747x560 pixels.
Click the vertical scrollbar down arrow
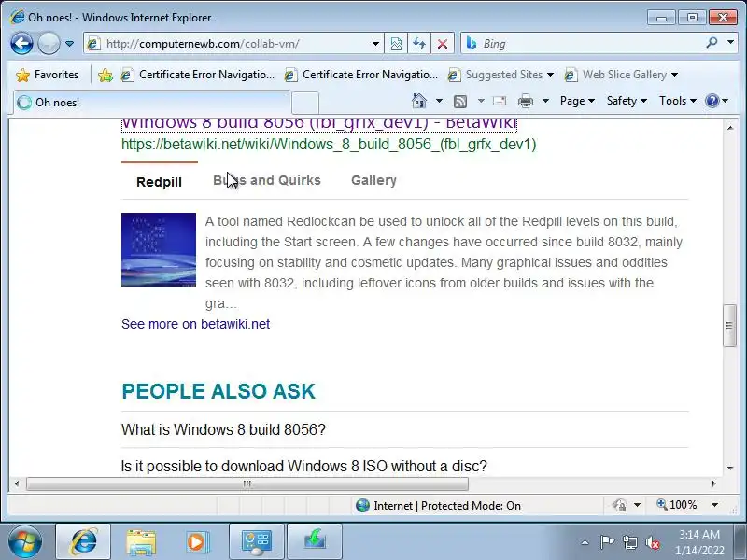pos(730,469)
